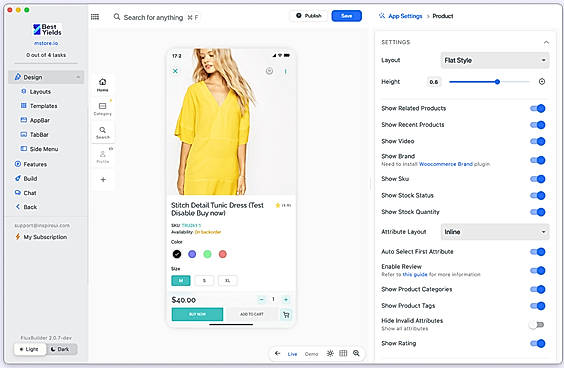Add a new tab with the plus icon
Image resolution: width=564 pixels, height=368 pixels.
pos(103,180)
